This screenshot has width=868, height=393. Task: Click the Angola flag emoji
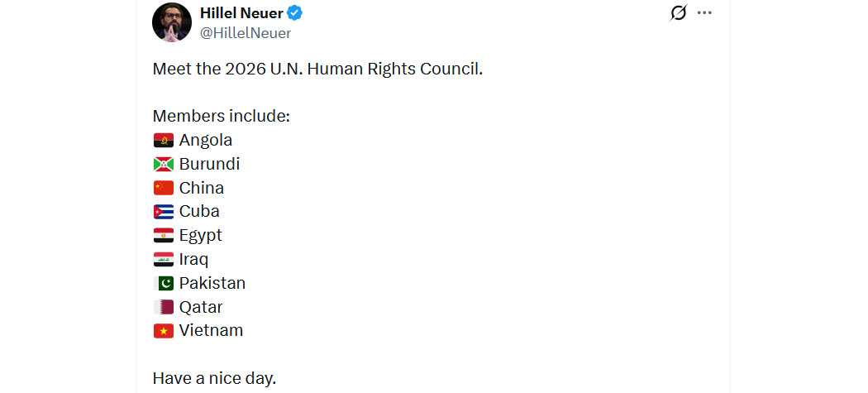(164, 140)
